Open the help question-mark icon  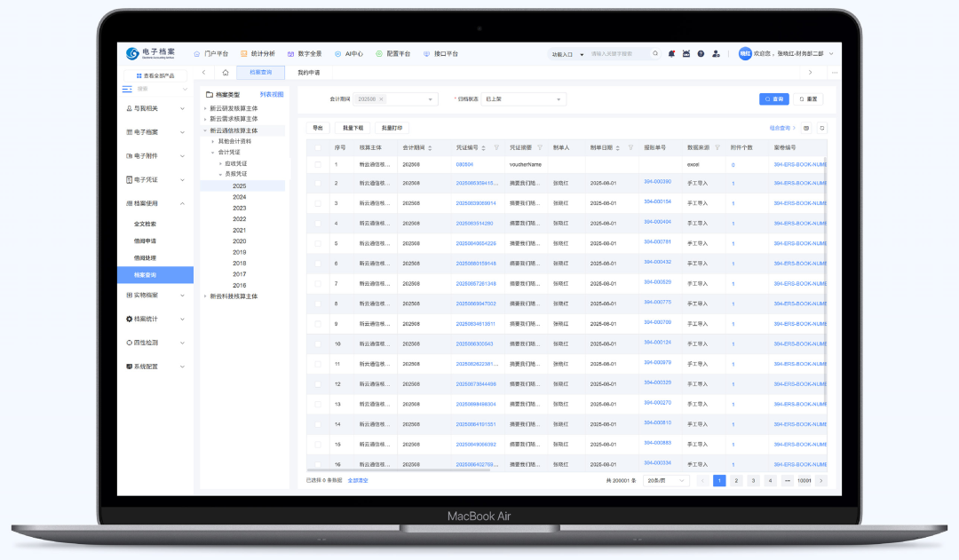click(701, 54)
